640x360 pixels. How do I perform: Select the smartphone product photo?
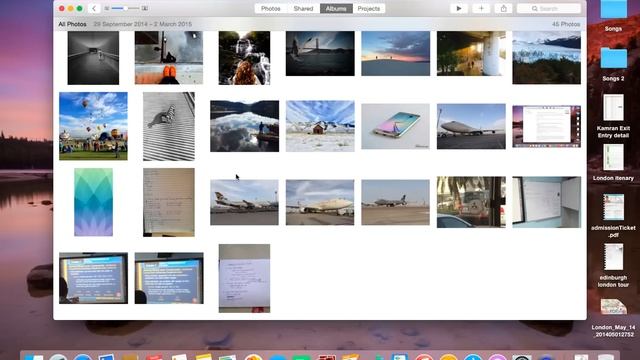396,126
